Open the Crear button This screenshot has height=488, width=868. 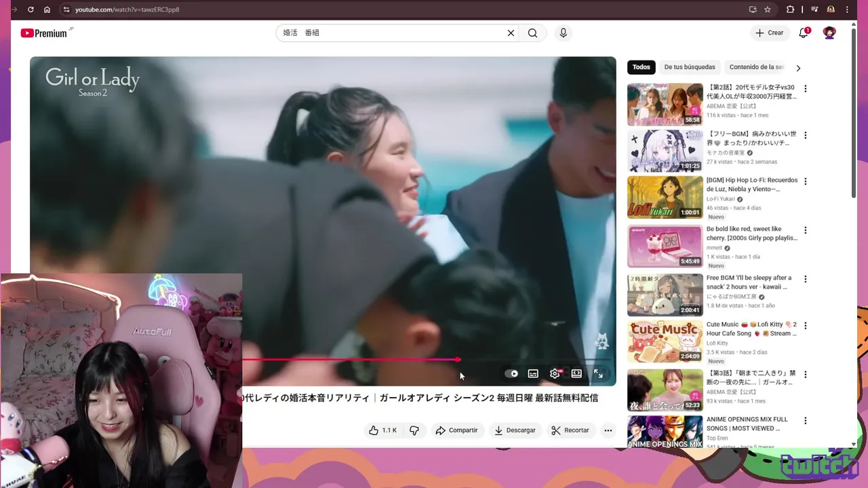coord(770,33)
